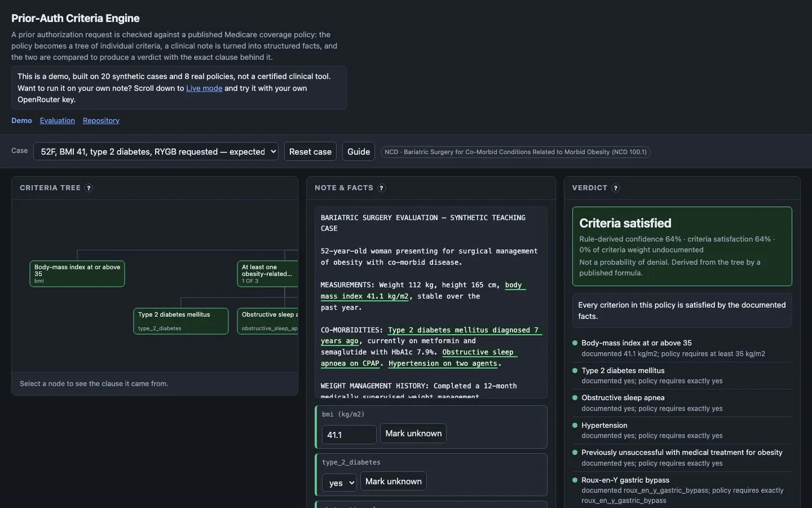Follow the Live mode link
812x508 pixels.
pyautogui.click(x=204, y=88)
